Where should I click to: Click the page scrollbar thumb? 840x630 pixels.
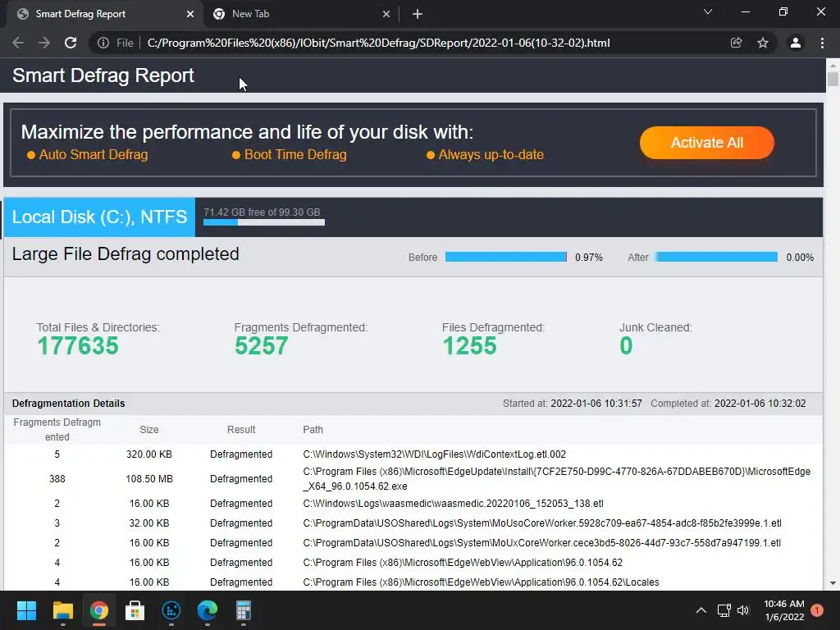click(x=833, y=78)
